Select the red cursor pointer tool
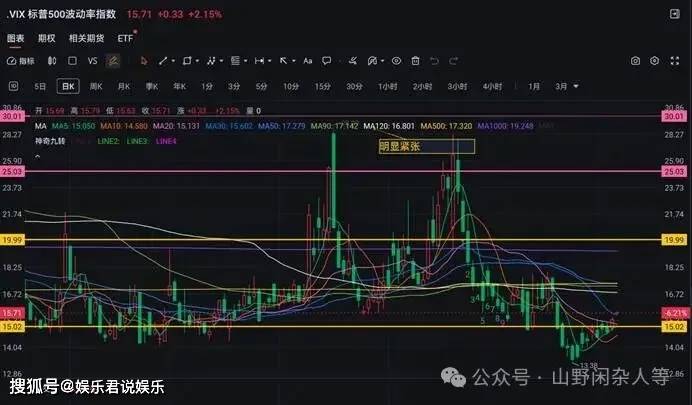692x405 pixels. (x=144, y=61)
